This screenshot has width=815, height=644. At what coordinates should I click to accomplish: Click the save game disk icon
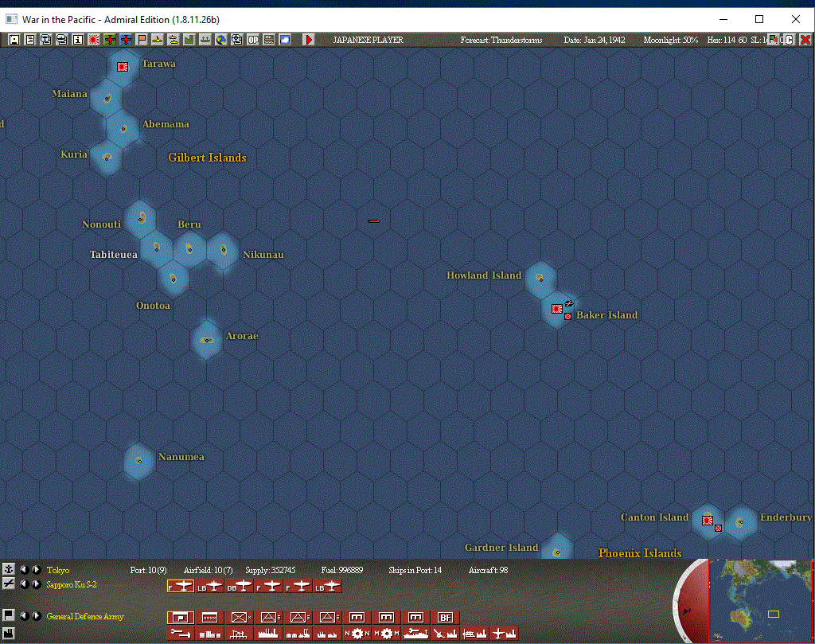point(14,40)
